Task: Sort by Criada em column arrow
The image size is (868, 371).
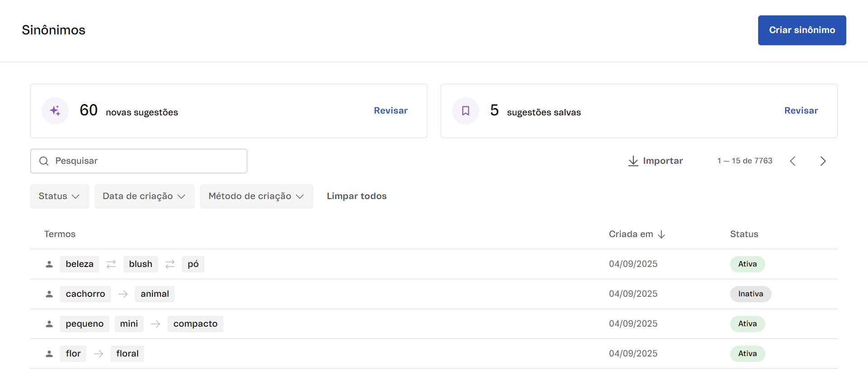Action: (x=661, y=234)
